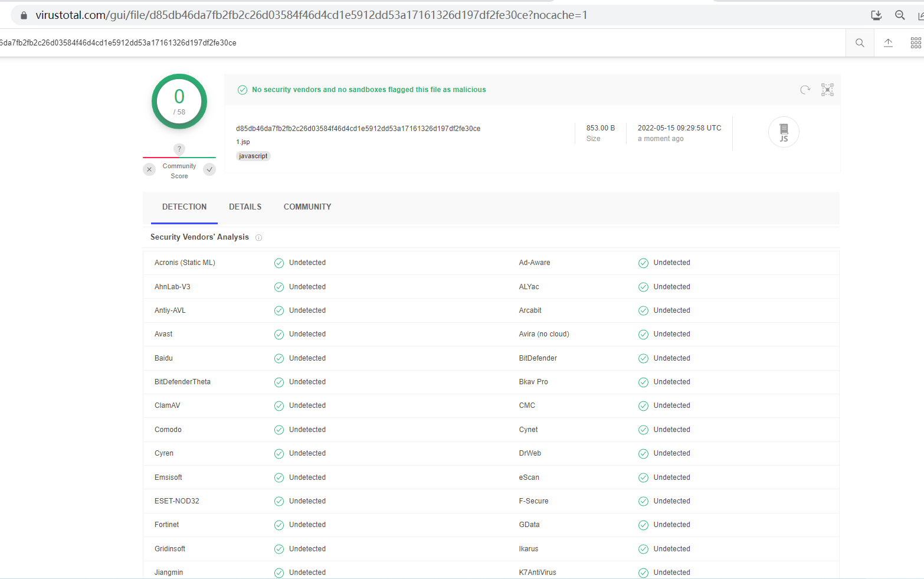Viewport: 924px width, 579px height.
Task: Click the check icon for Fortinet row
Action: coord(279,525)
